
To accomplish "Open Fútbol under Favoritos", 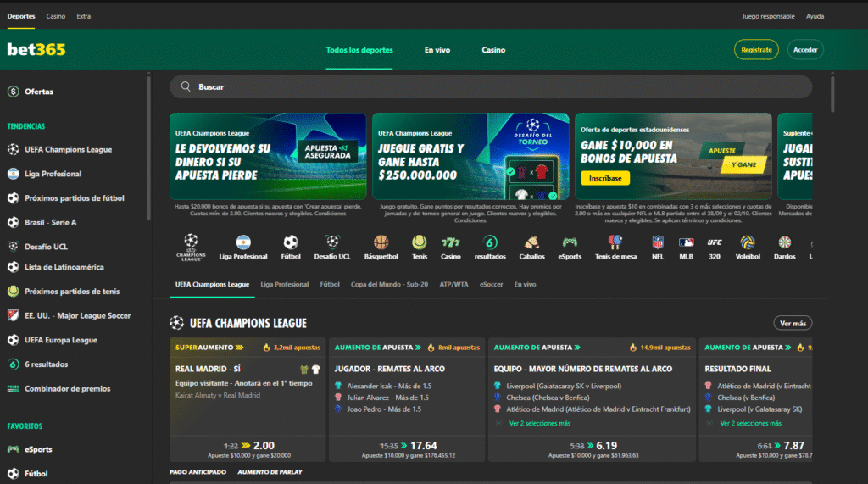I will click(x=36, y=474).
